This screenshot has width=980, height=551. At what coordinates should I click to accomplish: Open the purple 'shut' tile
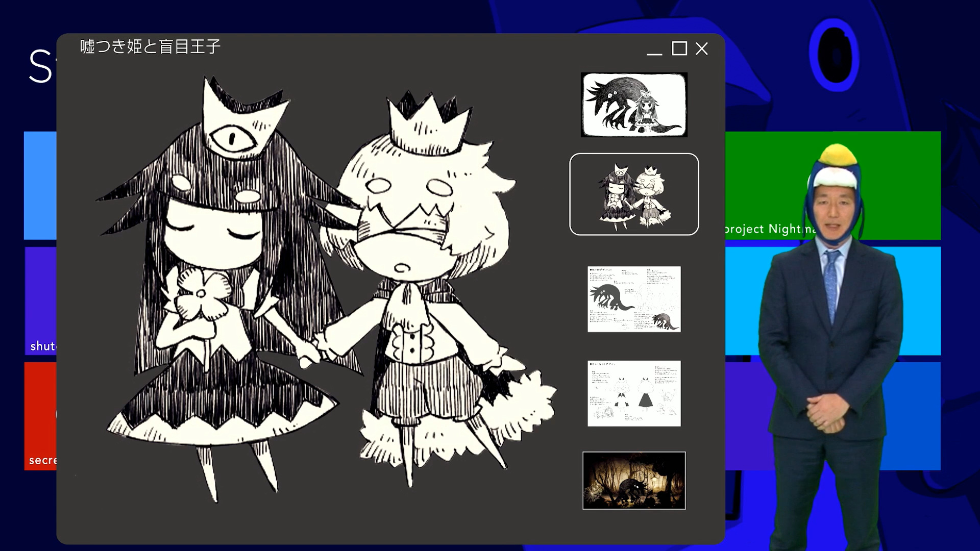click(40, 301)
